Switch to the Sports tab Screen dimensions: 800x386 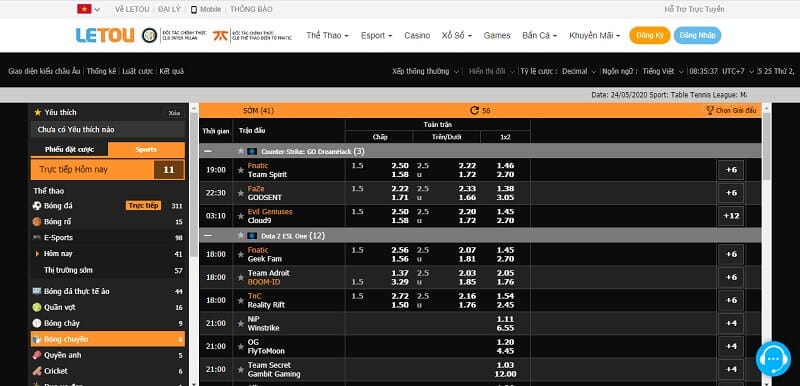coord(146,149)
